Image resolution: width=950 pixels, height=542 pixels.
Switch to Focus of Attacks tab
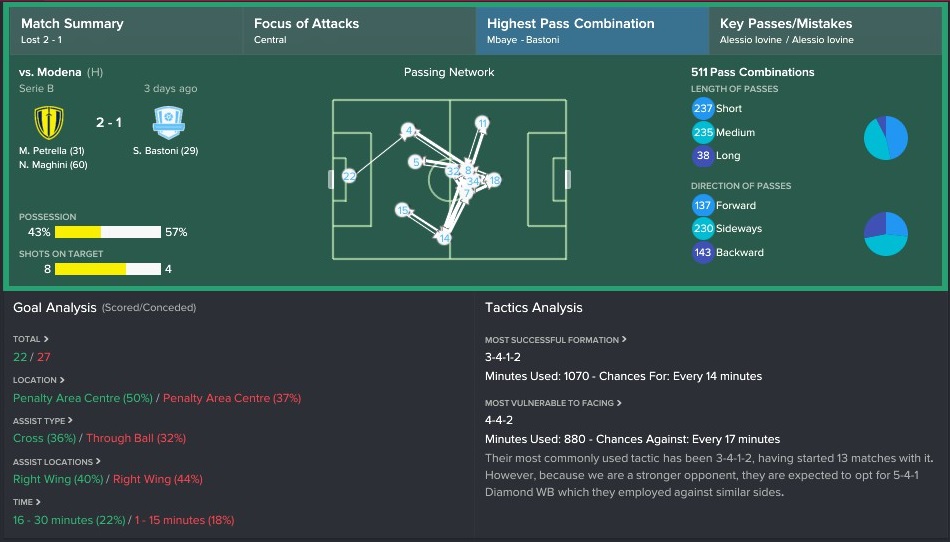coord(359,31)
